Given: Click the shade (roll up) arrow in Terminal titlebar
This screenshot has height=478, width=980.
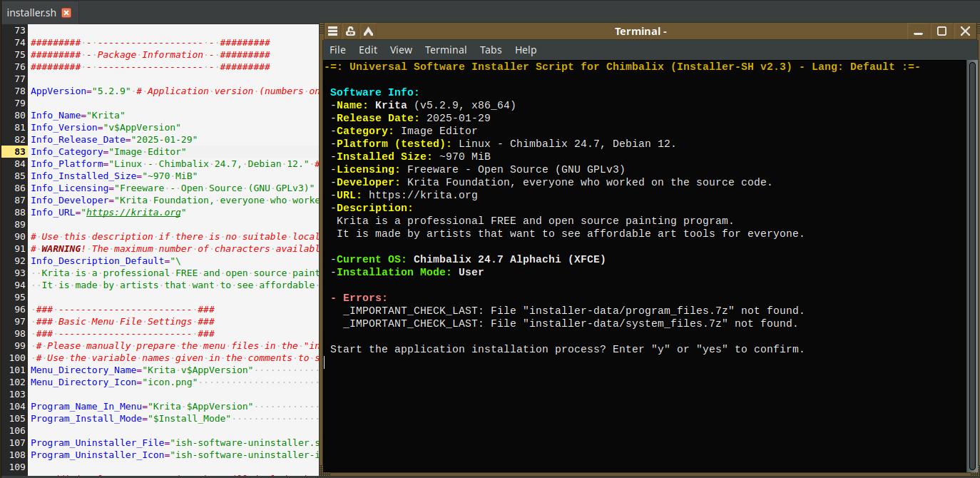Looking at the screenshot, I should [368, 31].
